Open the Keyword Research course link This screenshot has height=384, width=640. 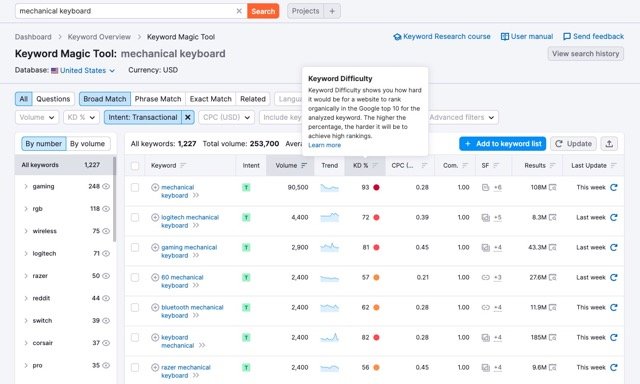[x=442, y=37]
